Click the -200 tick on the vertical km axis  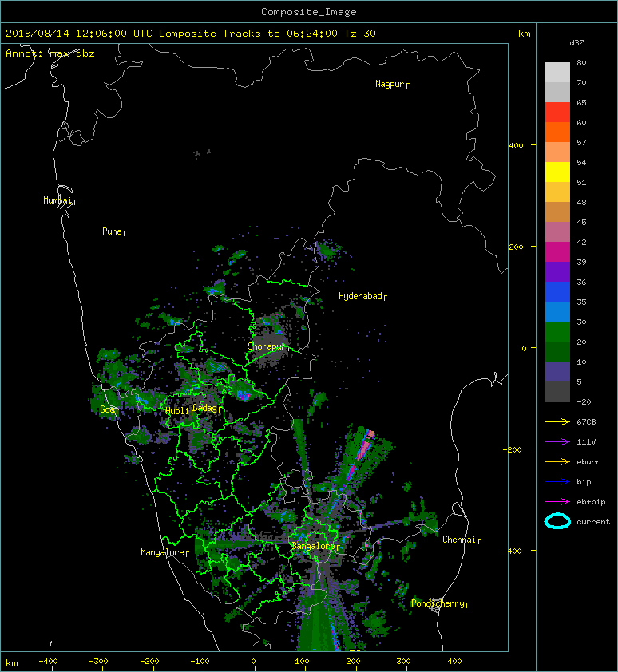[513, 449]
